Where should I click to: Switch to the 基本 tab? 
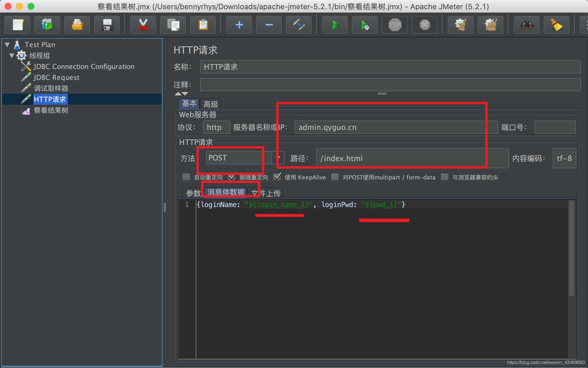click(189, 103)
